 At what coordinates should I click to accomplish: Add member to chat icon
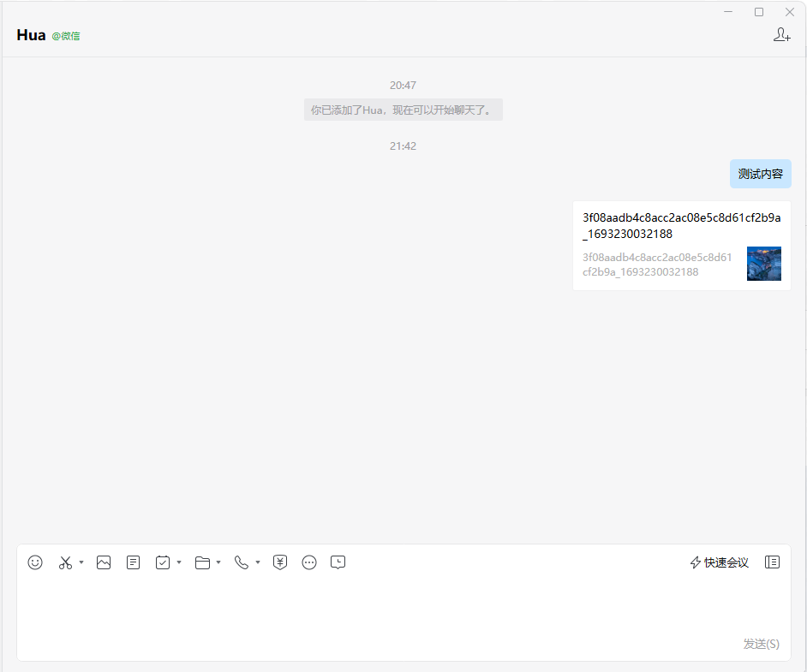[x=782, y=35]
